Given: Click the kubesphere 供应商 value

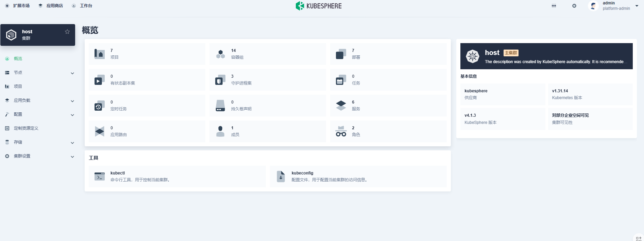Looking at the screenshot, I should click(x=476, y=91).
